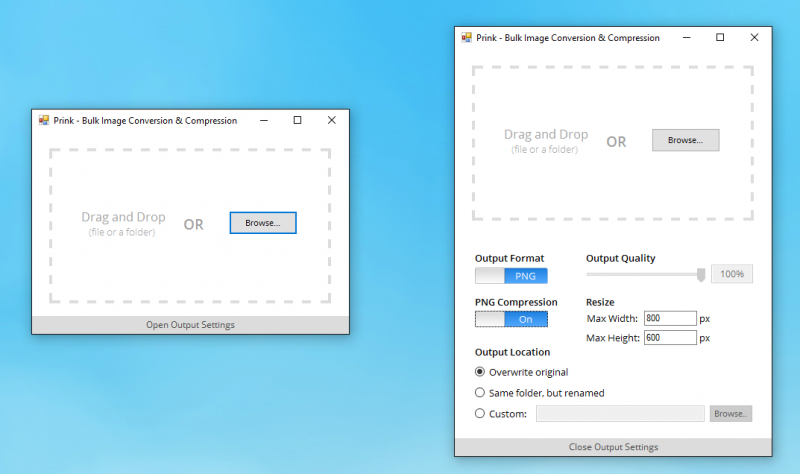Click Drag and Drop text in right window
800x474 pixels.
click(546, 134)
